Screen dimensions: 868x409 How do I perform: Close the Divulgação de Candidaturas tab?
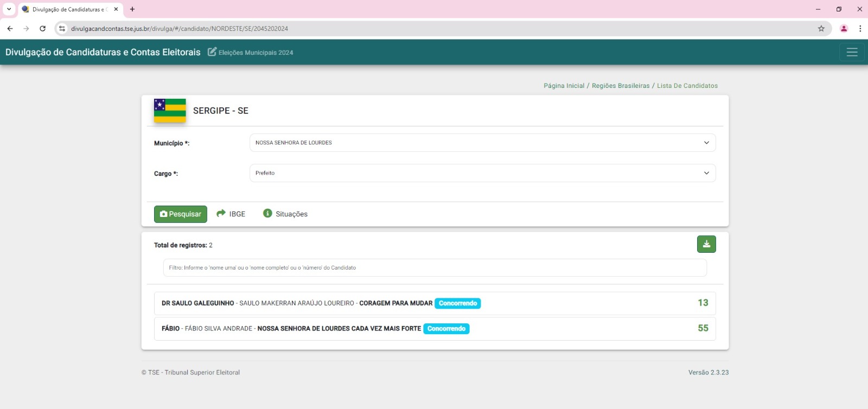[116, 9]
